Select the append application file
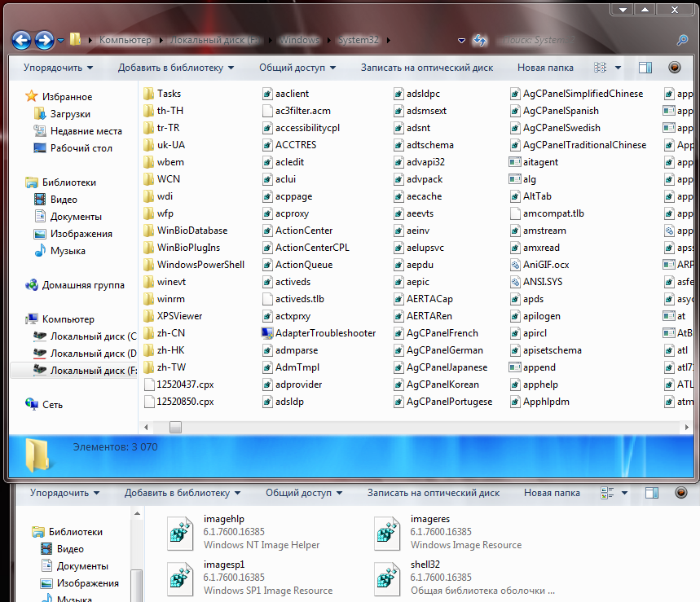700x602 pixels. point(533,367)
